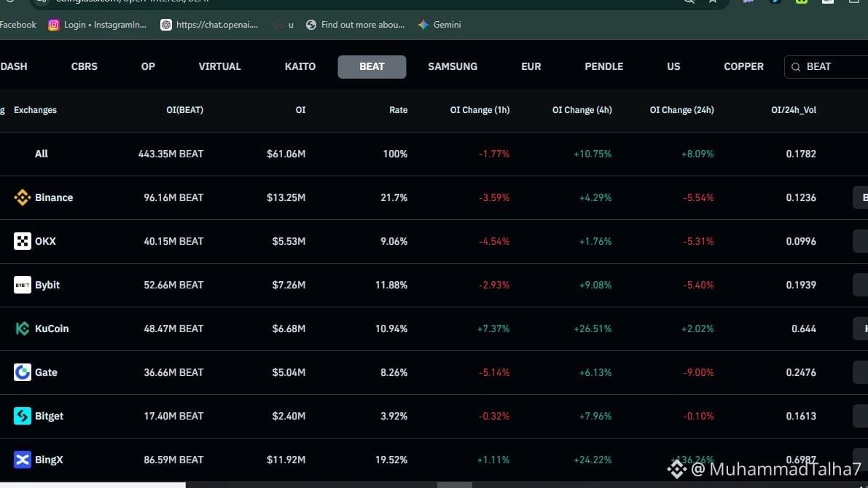Sort by OI Change (4h) header

(x=582, y=110)
